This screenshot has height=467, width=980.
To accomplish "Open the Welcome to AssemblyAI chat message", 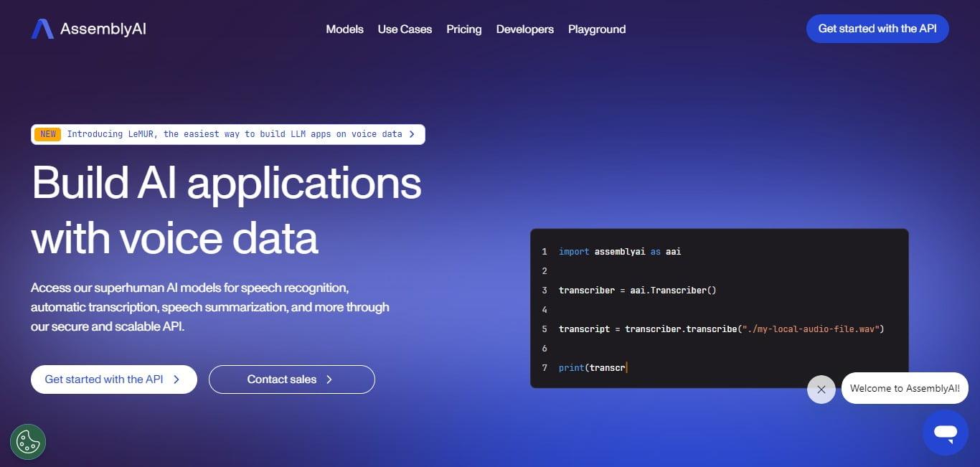I will pyautogui.click(x=905, y=388).
